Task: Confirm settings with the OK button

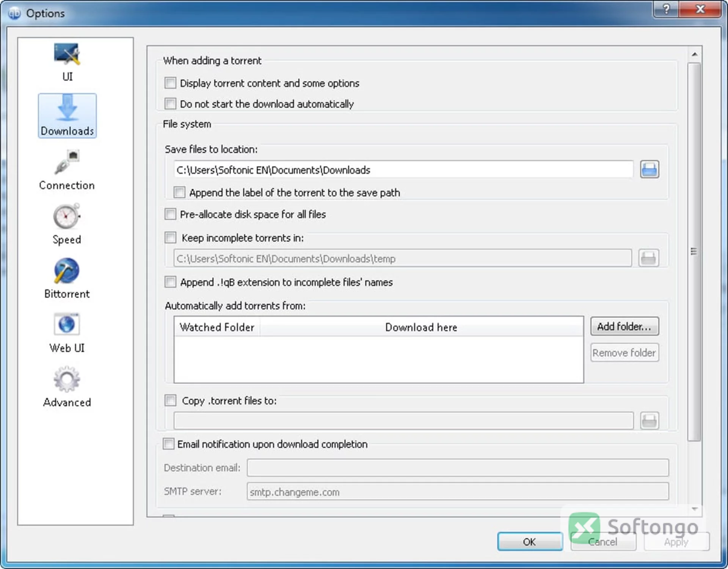Action: [x=530, y=542]
